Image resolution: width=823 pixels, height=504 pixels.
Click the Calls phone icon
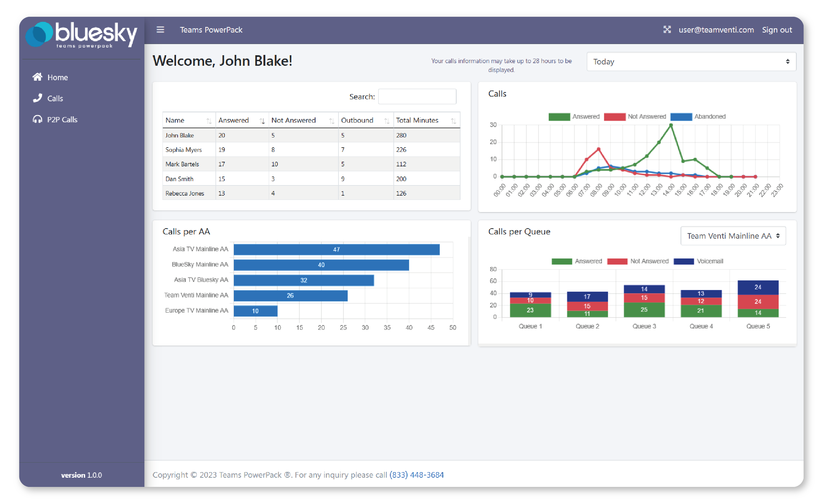[x=37, y=98]
